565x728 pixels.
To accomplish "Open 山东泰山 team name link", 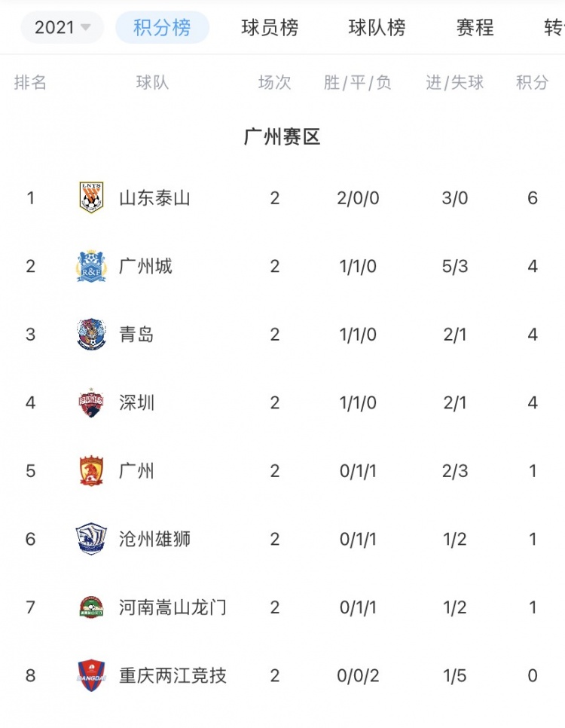I will [x=154, y=198].
